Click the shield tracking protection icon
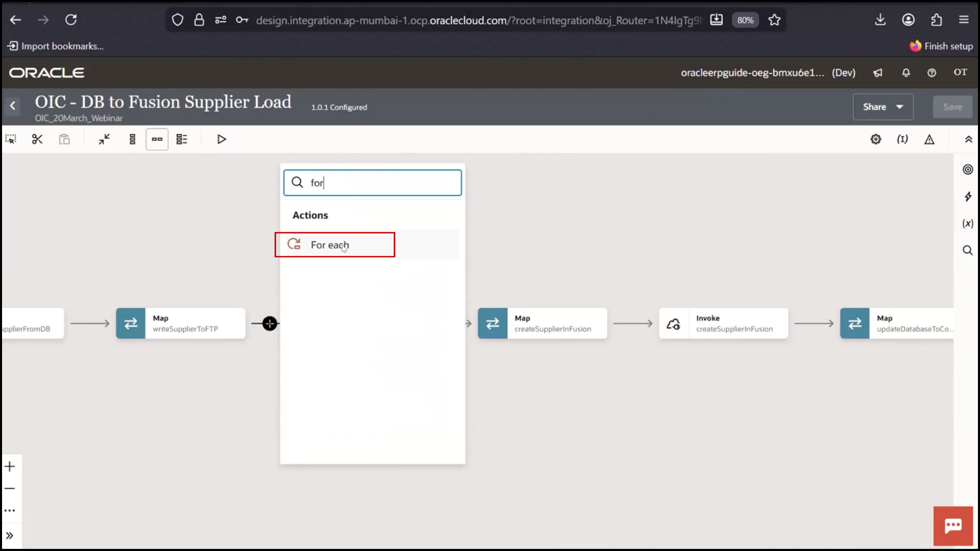This screenshot has height=551, width=980. [x=177, y=20]
